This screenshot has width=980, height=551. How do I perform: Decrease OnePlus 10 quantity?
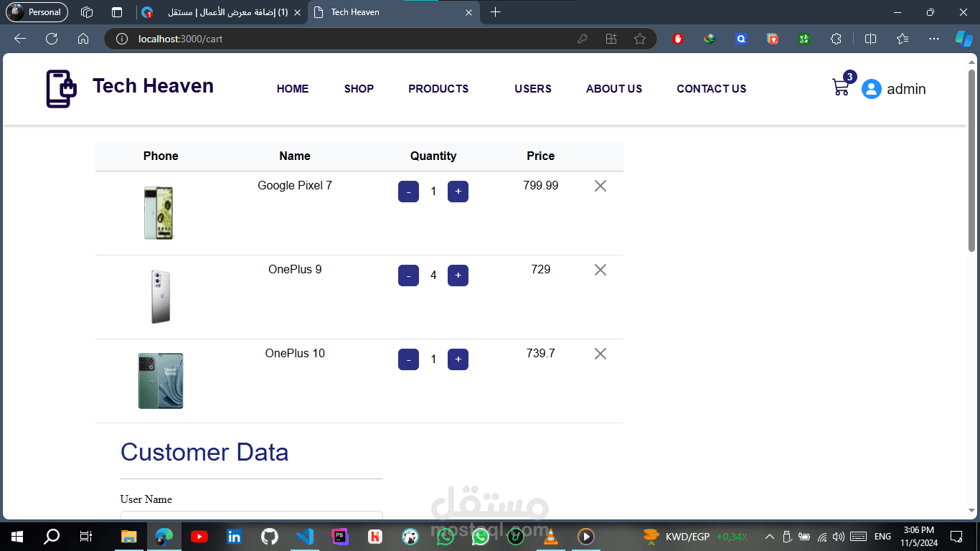point(408,359)
